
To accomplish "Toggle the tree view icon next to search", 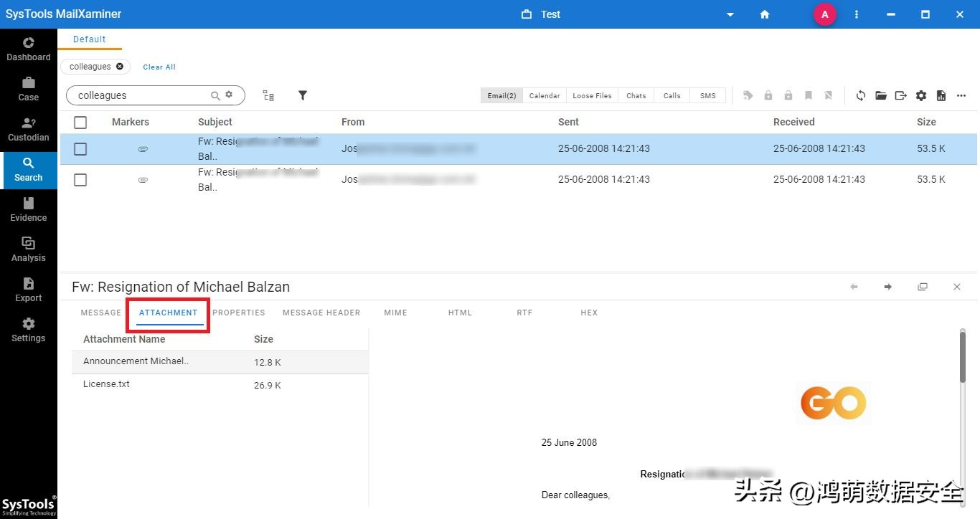I will click(268, 95).
